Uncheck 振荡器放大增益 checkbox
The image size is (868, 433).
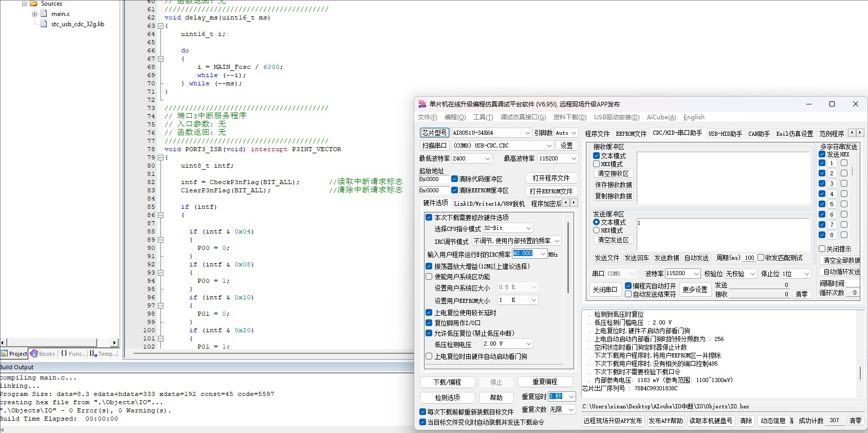pos(429,266)
